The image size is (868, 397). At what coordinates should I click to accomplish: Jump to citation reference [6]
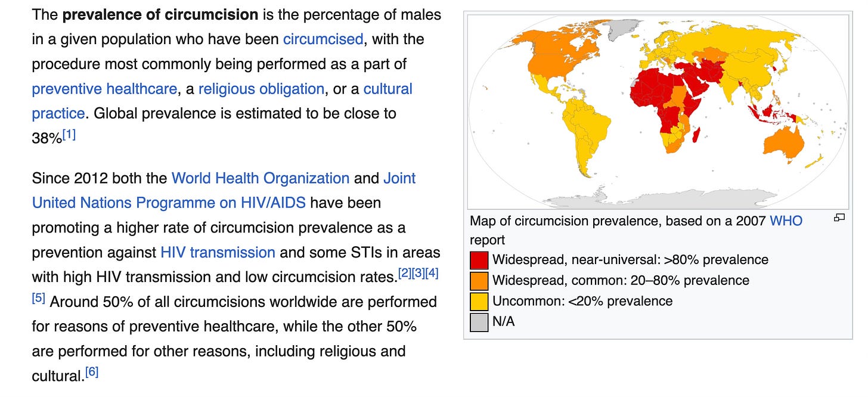(92, 372)
